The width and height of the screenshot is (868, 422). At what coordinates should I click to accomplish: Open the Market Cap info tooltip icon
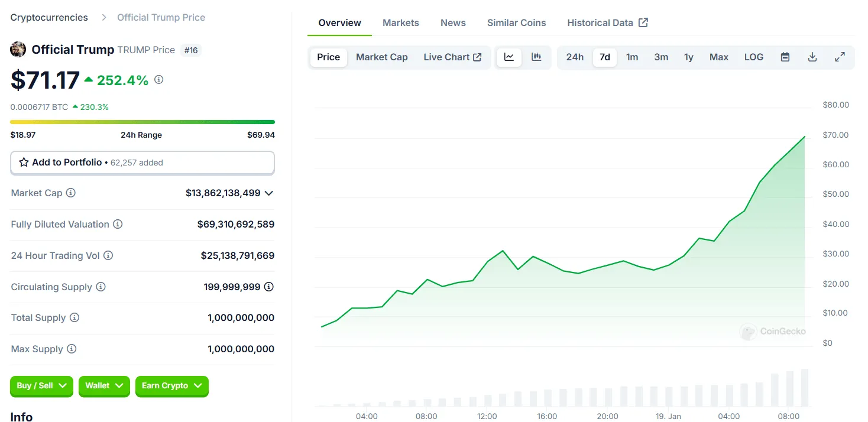click(x=71, y=193)
